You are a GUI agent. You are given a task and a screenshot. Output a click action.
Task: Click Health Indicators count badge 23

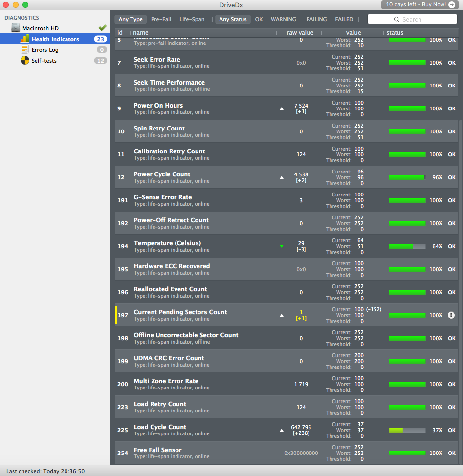[100, 39]
